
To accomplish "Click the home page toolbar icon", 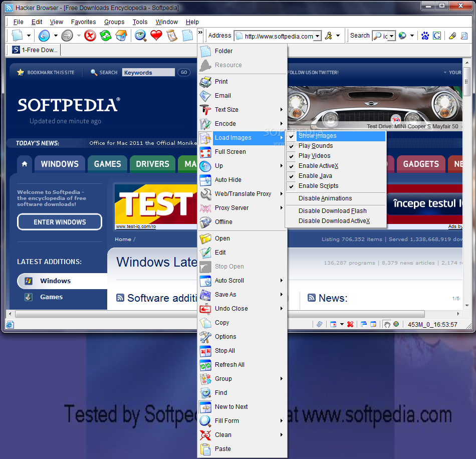I will pyautogui.click(x=121, y=36).
